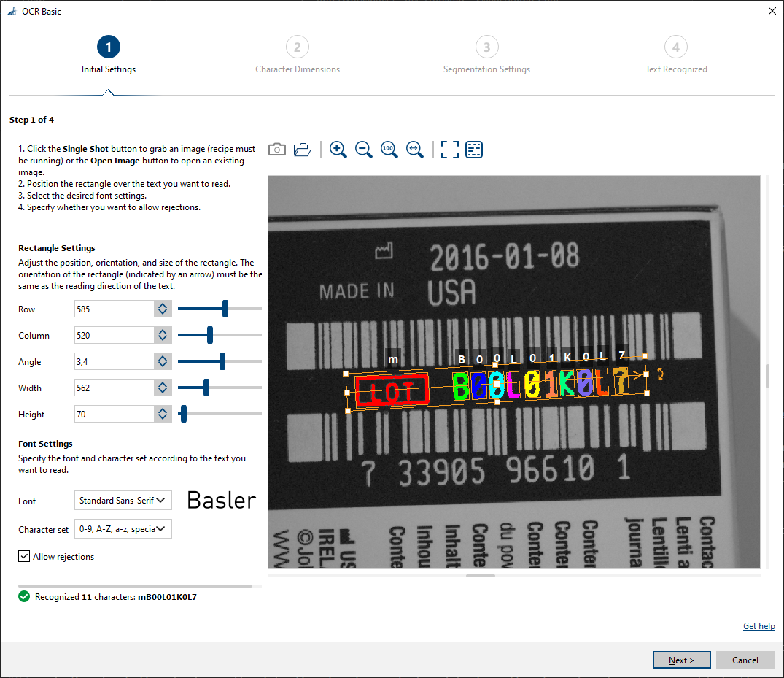The height and width of the screenshot is (678, 784).
Task: Close the OCR Basic window
Action: [772, 11]
